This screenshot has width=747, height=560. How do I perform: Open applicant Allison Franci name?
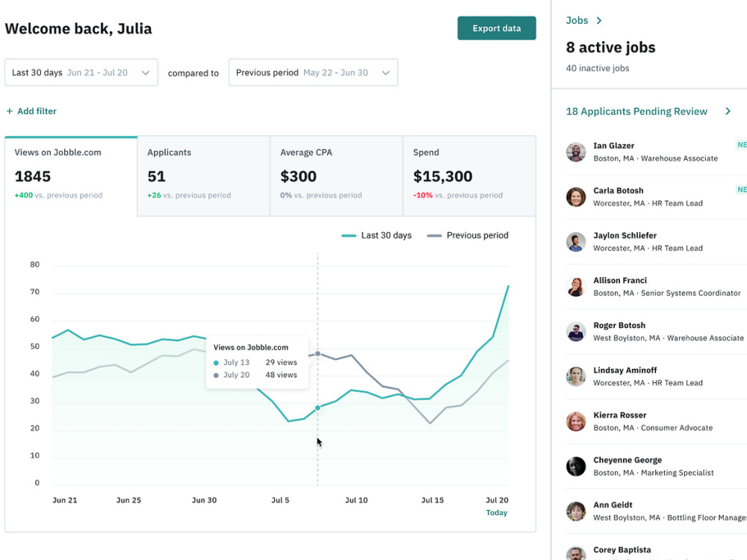[620, 281]
